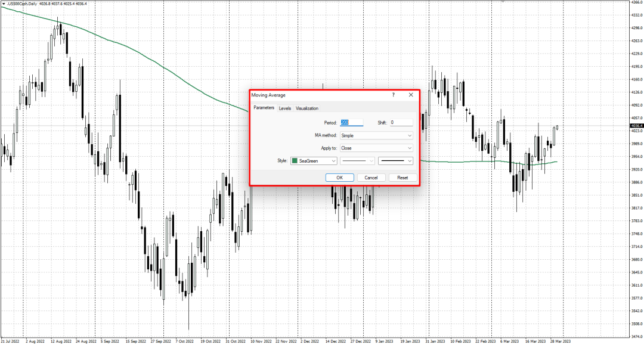Switch to the Parameters tab
This screenshot has width=644, height=345.
pyautogui.click(x=264, y=108)
